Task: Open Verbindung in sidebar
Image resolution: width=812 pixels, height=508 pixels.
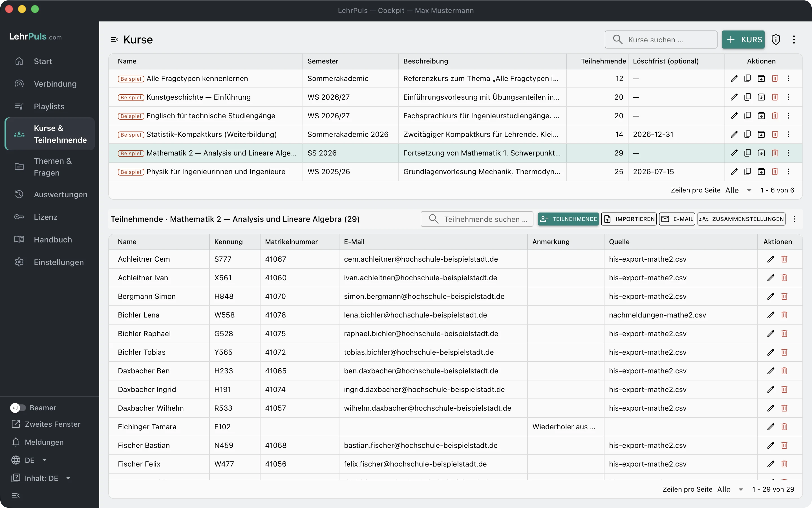Action: (x=50, y=84)
